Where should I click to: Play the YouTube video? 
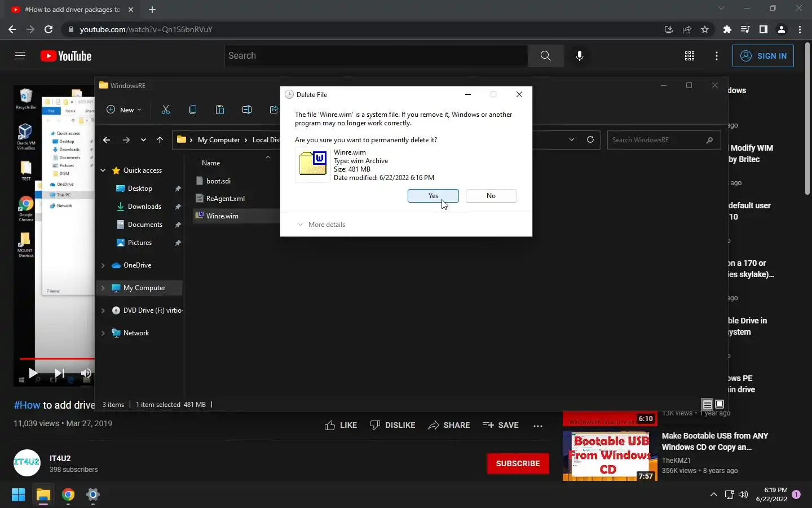coord(33,373)
